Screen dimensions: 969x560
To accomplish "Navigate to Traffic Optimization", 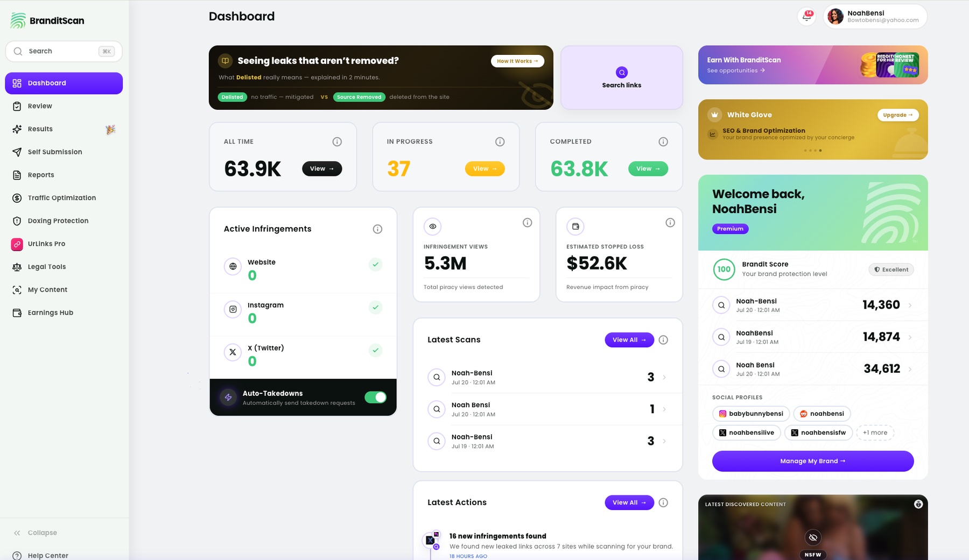I will pyautogui.click(x=64, y=198).
